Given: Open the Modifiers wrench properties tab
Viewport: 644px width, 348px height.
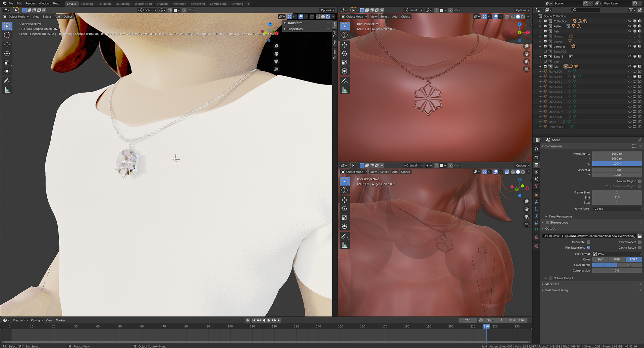Looking at the screenshot, I should (536, 202).
